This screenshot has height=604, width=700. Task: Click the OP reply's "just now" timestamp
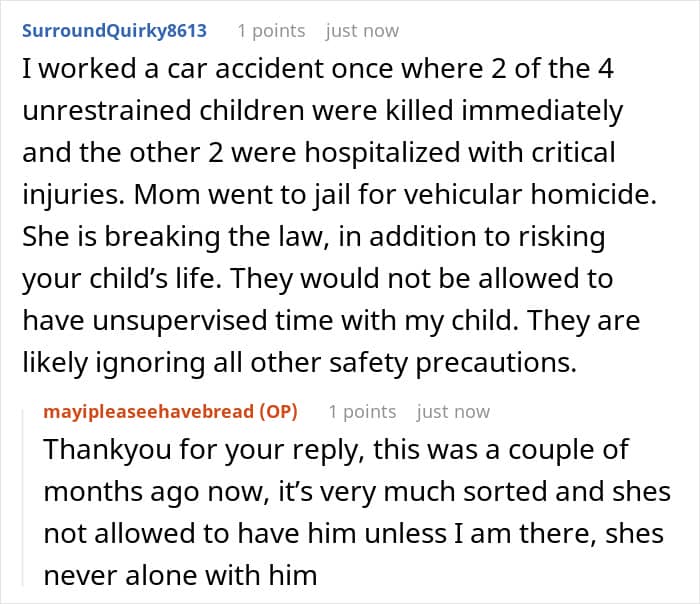[453, 411]
